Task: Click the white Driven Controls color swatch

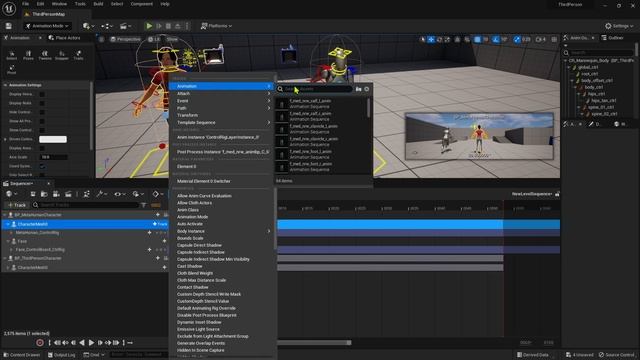Action: [53, 139]
